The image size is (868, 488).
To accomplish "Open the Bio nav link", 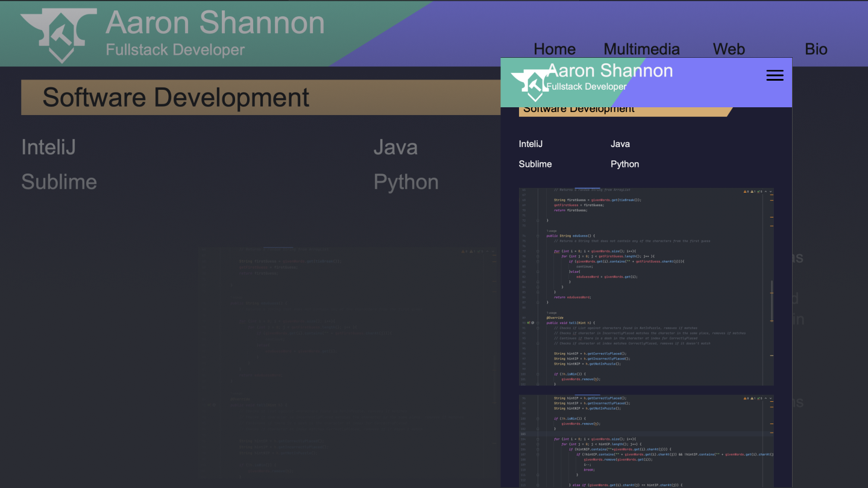I will [816, 49].
